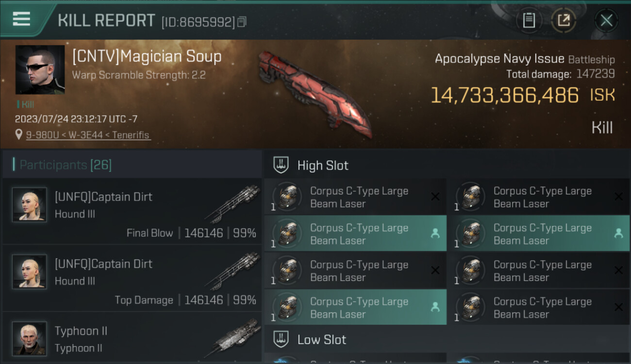Select the first Captain Dirt Final Blow entry
The width and height of the screenshot is (631, 364).
(132, 211)
